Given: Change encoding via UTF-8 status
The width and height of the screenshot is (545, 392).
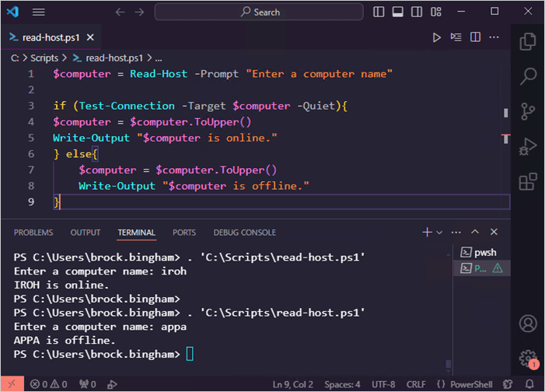Looking at the screenshot, I should [x=383, y=384].
